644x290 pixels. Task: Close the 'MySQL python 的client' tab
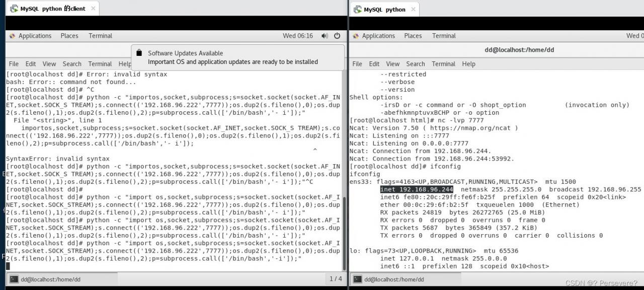pos(93,9)
